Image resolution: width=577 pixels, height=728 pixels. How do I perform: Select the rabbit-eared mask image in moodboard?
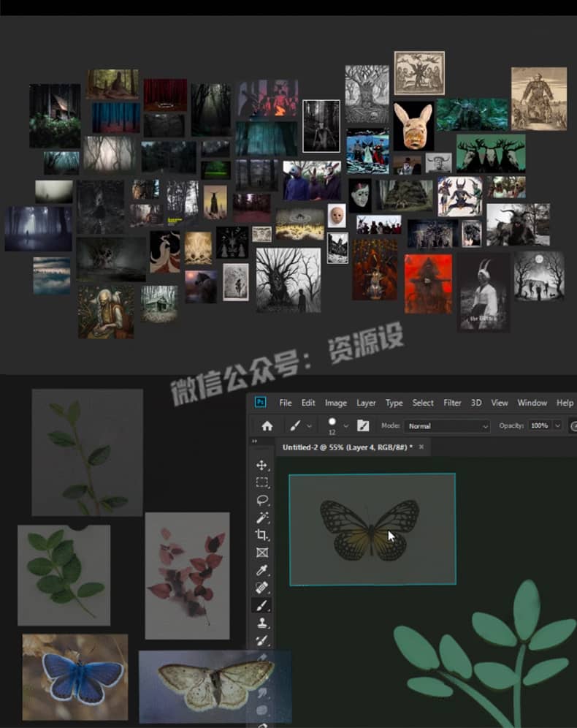pyautogui.click(x=413, y=126)
